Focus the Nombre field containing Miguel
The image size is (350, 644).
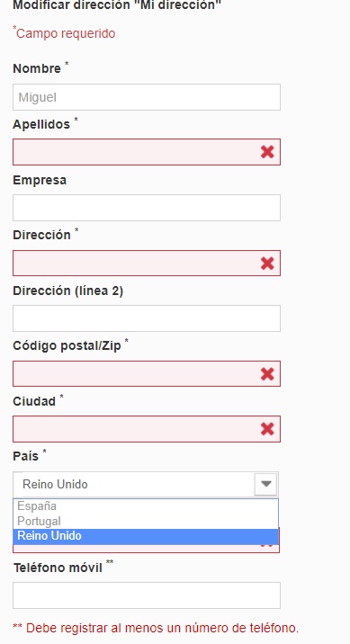(x=147, y=97)
